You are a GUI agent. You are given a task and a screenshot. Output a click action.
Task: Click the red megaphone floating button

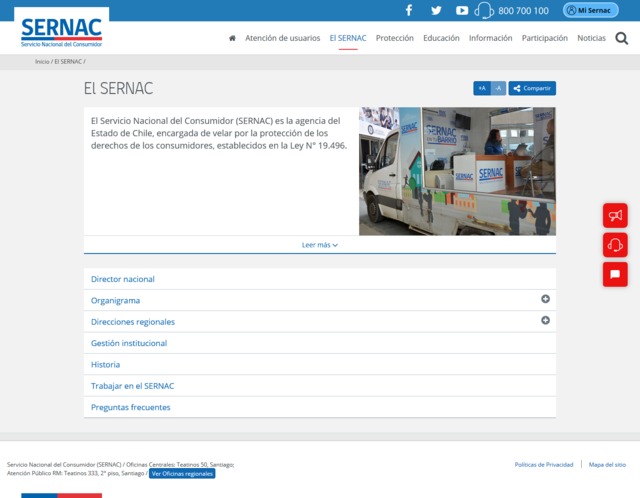pos(615,215)
